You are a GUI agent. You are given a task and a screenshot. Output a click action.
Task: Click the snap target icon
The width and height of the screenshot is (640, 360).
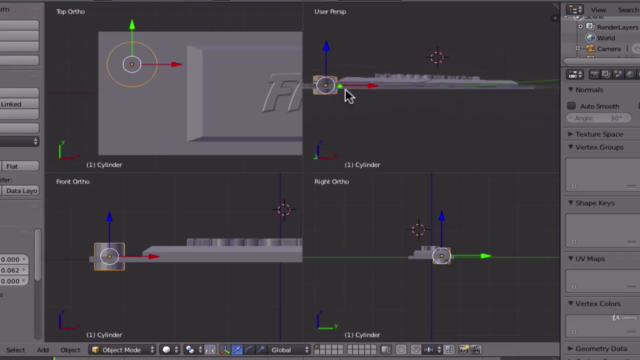(x=449, y=350)
